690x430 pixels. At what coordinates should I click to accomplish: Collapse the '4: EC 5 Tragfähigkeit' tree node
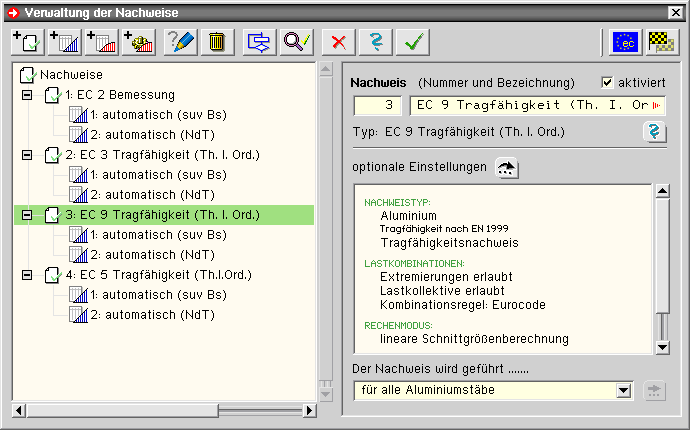pos(27,275)
